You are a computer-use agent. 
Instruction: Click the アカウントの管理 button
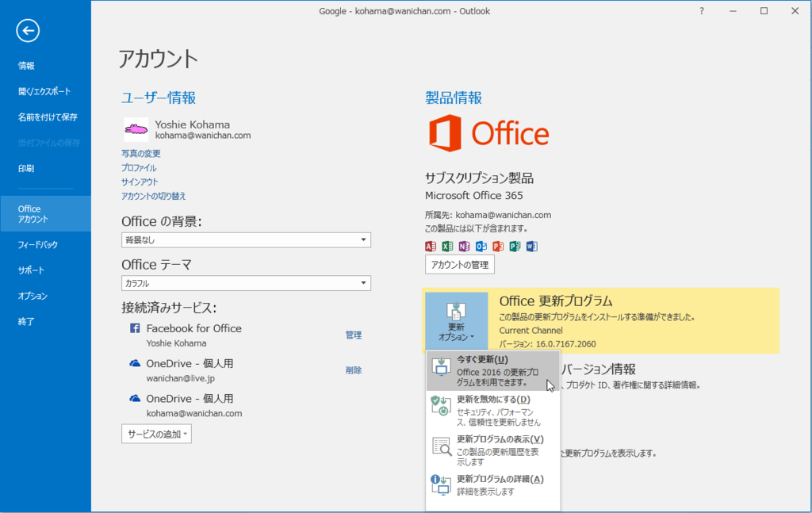460,265
